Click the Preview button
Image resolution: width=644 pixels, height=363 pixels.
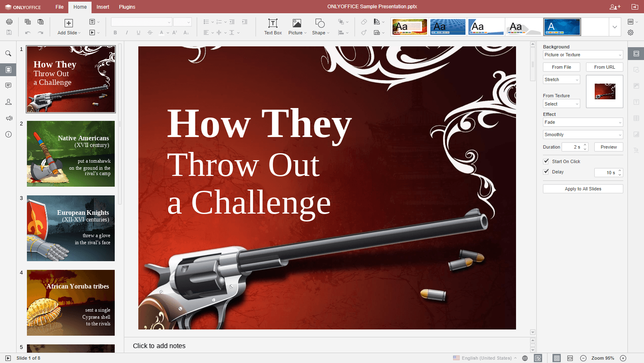point(608,147)
